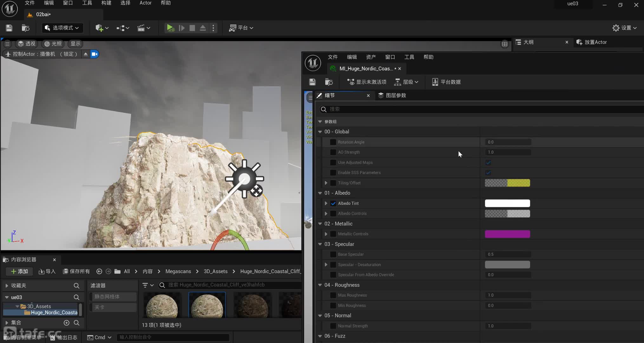
Task: Click the main editor save icon
Action: [x=9, y=28]
